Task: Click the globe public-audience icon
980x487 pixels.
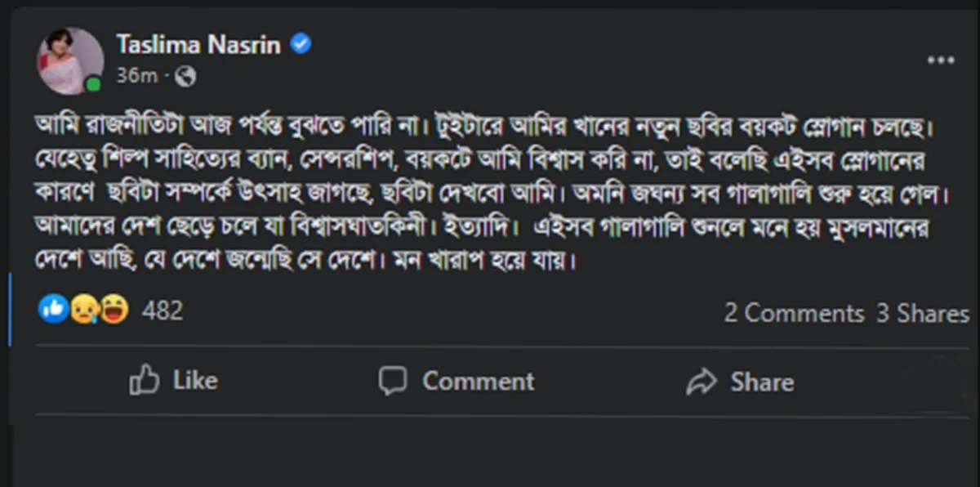Action: click(185, 76)
